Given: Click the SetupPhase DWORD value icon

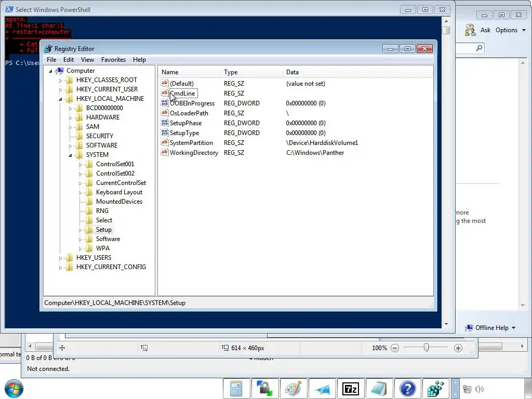Looking at the screenshot, I should click(x=165, y=123).
